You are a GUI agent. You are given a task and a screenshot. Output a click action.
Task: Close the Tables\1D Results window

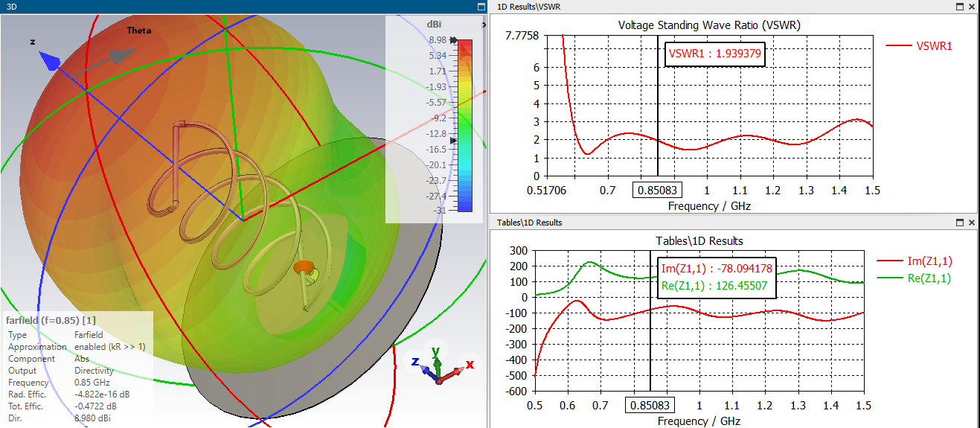click(971, 223)
